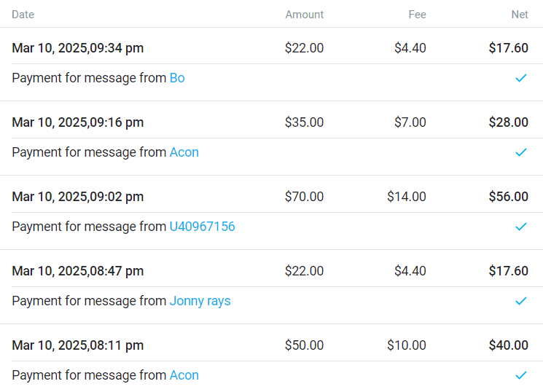Click the Net column header

pos(519,15)
